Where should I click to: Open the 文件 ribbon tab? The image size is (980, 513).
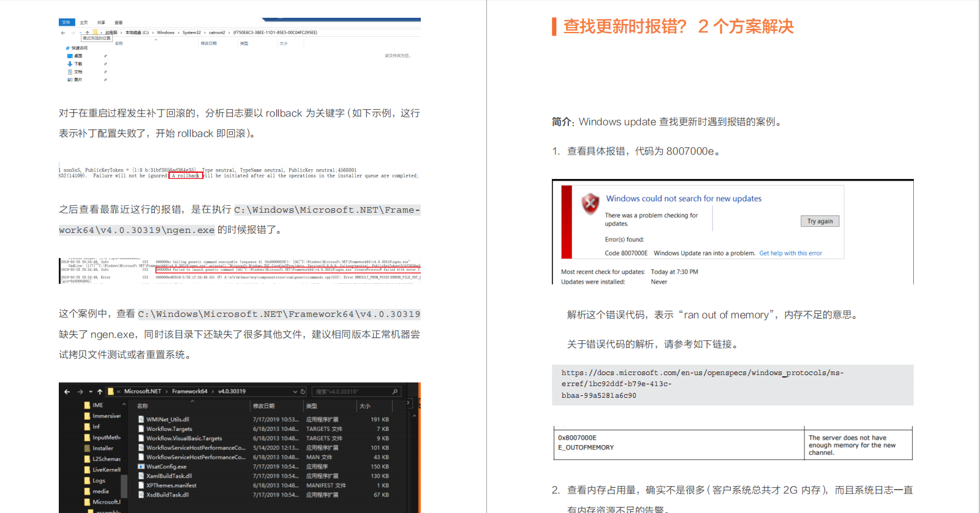coord(67,22)
